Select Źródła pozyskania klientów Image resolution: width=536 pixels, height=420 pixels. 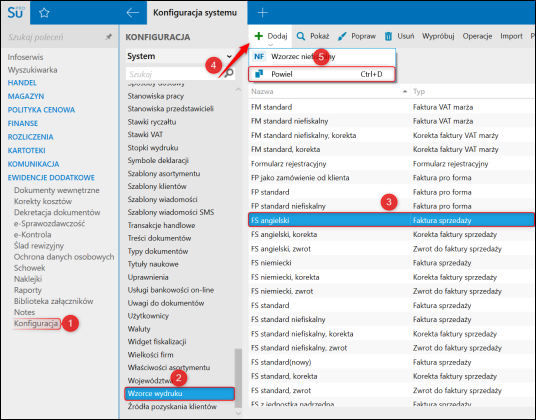[172, 407]
